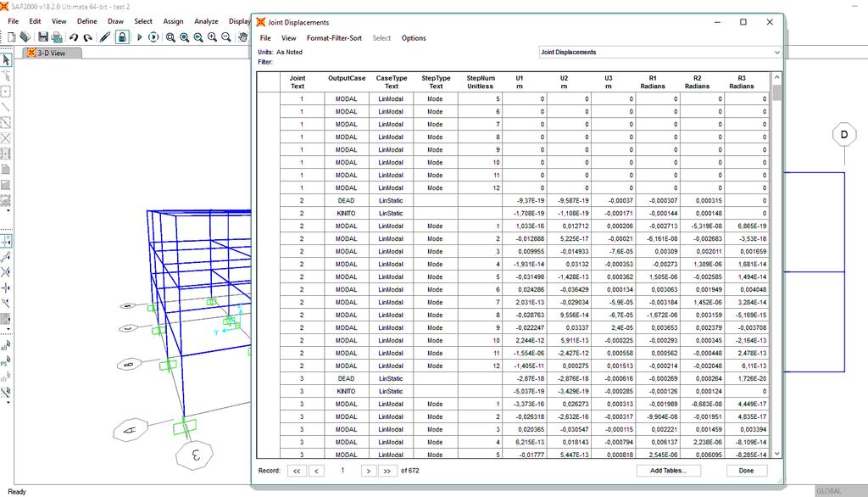Viewport: 868px width, 497px height.
Task: Click the Add Tables... button
Action: point(668,471)
